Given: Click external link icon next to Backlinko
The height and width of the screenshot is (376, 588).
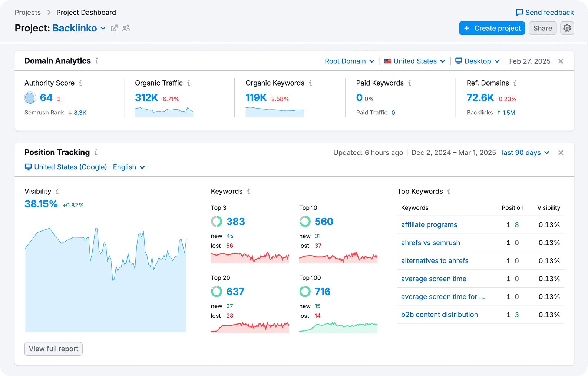Looking at the screenshot, I should pyautogui.click(x=114, y=28).
